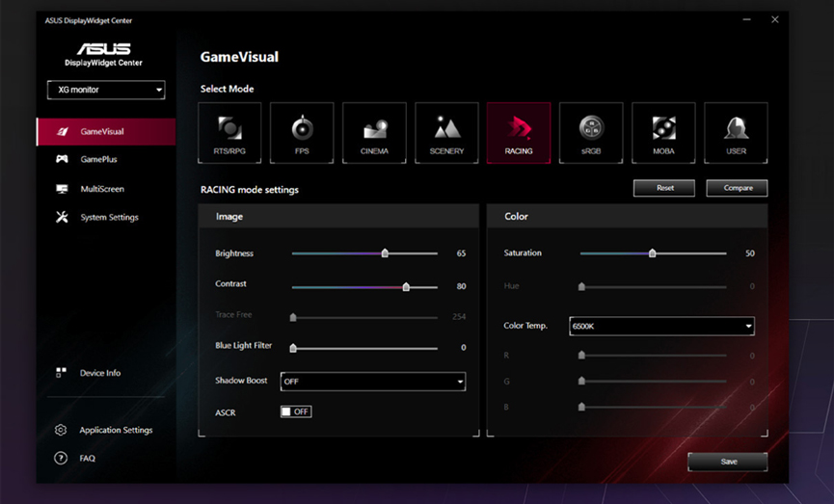Click the GameVisual sidebar icon
Image resolution: width=834 pixels, height=504 pixels.
63,131
